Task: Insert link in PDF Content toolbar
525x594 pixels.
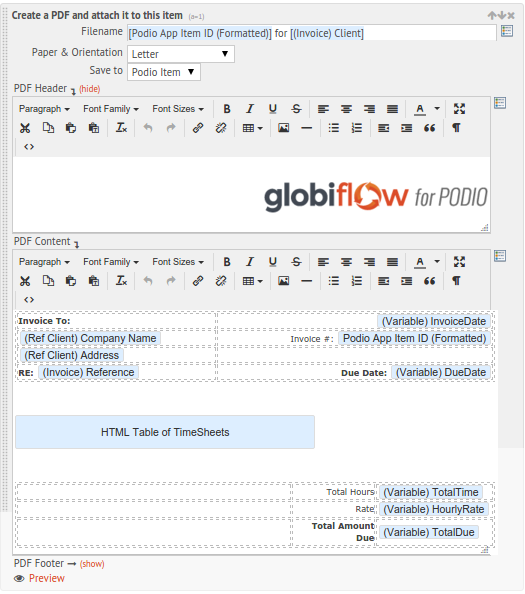Action: [198, 281]
